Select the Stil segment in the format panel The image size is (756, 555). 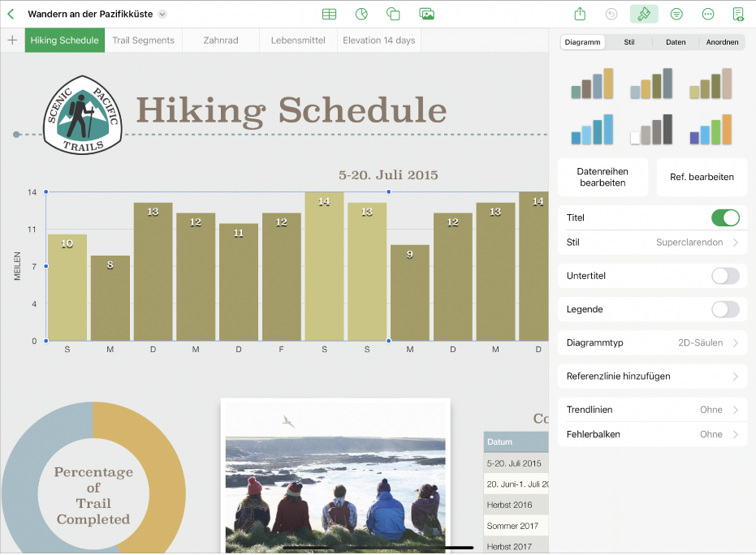coord(629,42)
